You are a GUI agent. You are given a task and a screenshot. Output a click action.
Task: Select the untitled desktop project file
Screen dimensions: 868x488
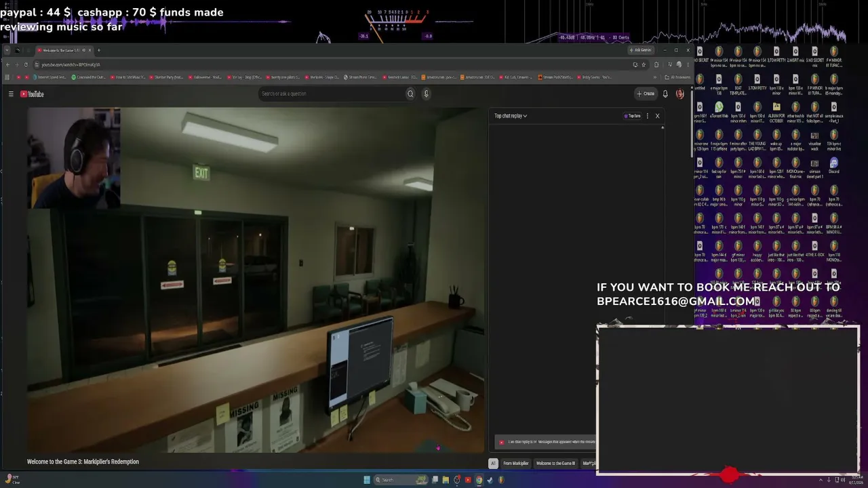pyautogui.click(x=700, y=83)
